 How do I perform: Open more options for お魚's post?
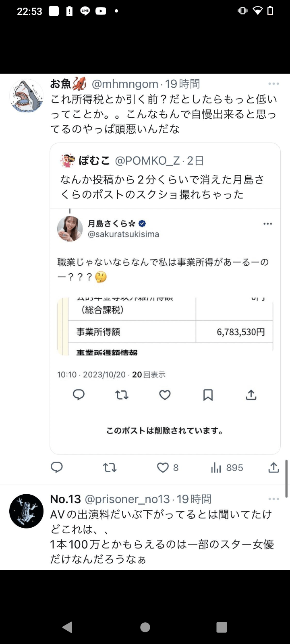(x=273, y=84)
